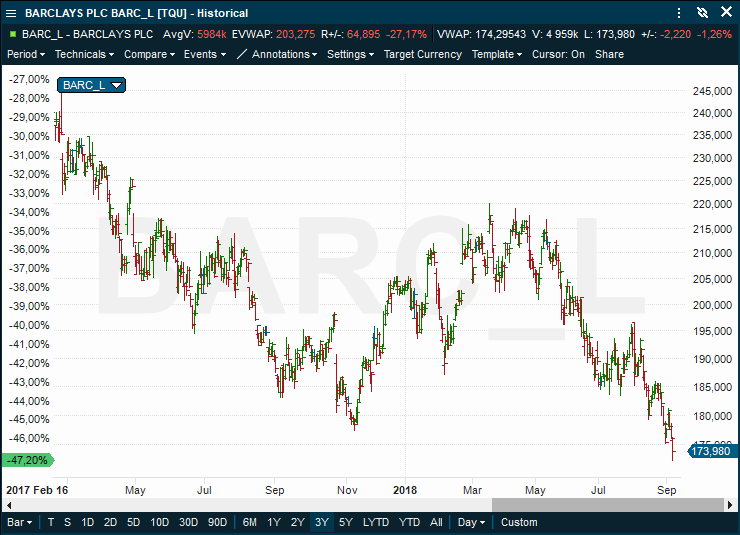Click the Share button

(x=609, y=54)
